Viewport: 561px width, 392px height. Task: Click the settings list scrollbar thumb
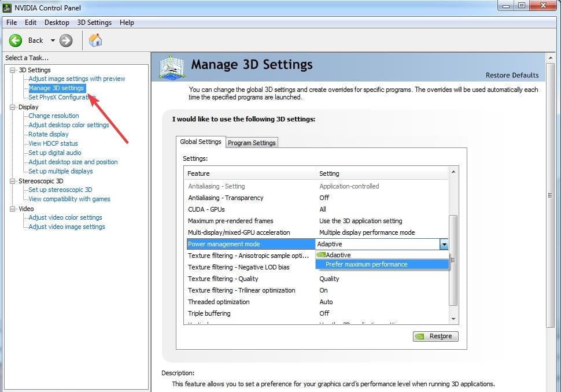453,260
